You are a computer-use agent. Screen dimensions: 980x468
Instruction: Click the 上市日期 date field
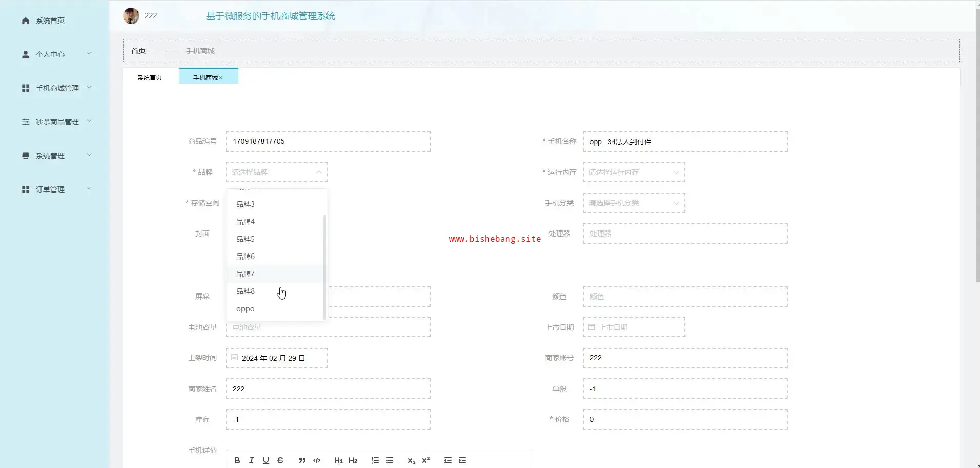click(634, 327)
